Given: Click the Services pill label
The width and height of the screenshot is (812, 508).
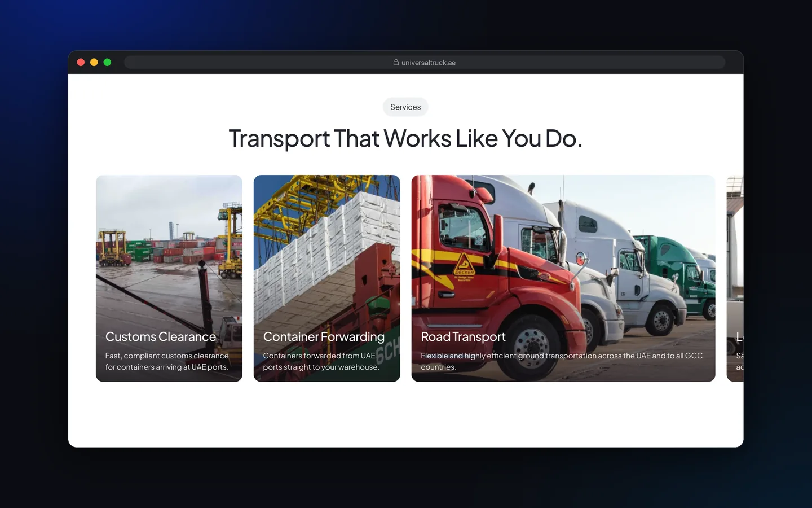Looking at the screenshot, I should [x=405, y=107].
